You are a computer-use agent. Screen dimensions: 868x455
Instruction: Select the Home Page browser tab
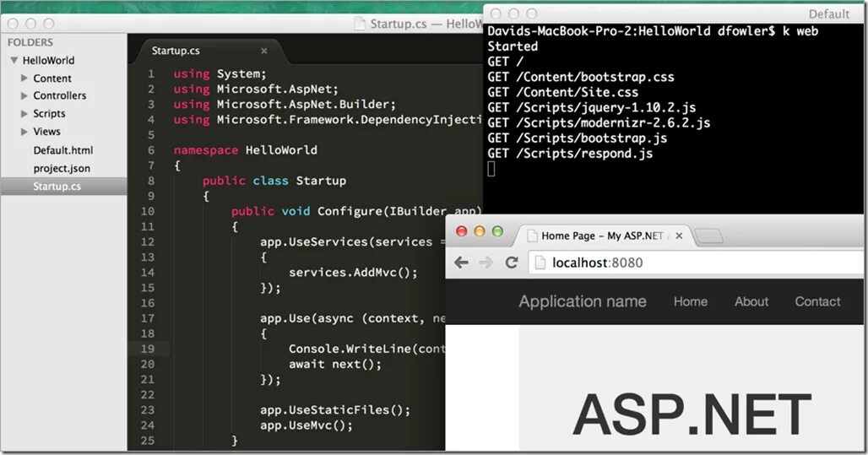(x=602, y=236)
